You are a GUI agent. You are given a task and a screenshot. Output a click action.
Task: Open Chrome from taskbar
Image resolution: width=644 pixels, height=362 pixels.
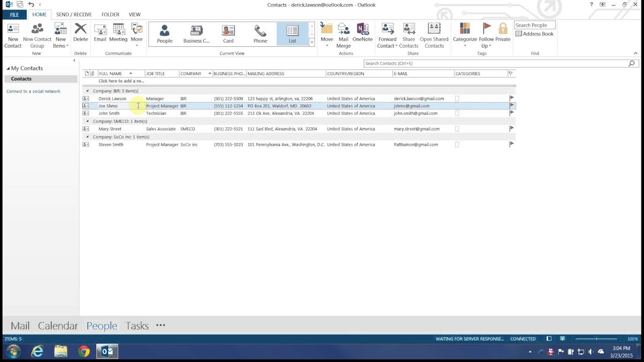tap(84, 351)
